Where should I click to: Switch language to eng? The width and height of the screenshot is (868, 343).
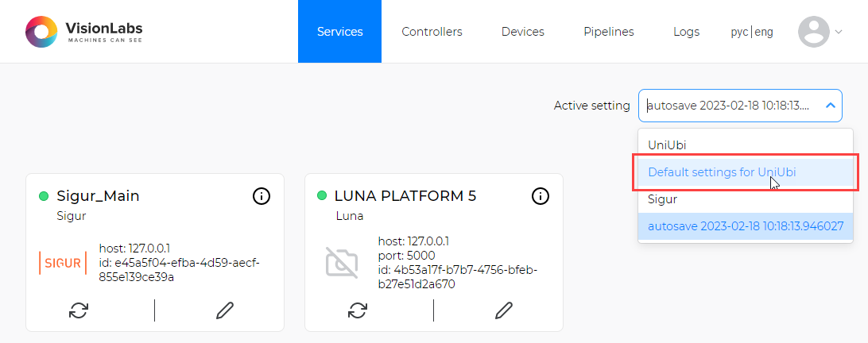(x=764, y=32)
